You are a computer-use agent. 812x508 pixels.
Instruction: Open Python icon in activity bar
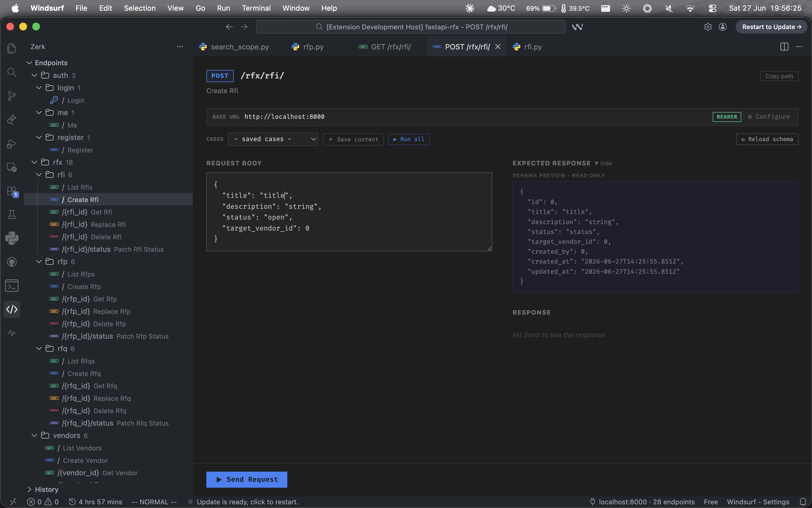pyautogui.click(x=12, y=238)
